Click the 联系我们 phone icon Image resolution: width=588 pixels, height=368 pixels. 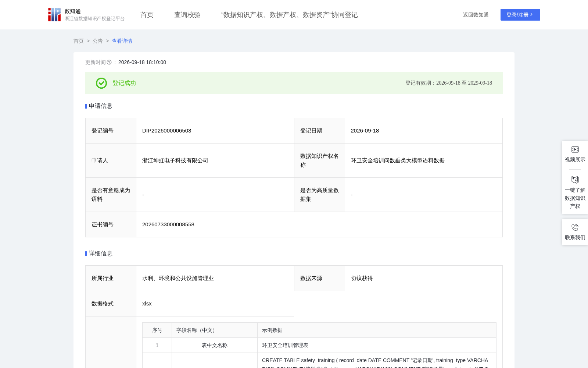tap(575, 227)
